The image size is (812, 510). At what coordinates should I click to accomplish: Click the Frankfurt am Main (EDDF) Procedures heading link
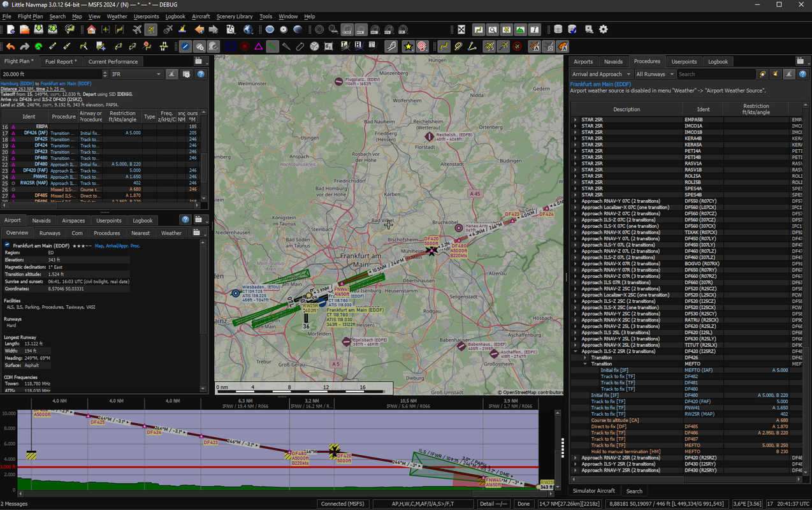point(600,84)
